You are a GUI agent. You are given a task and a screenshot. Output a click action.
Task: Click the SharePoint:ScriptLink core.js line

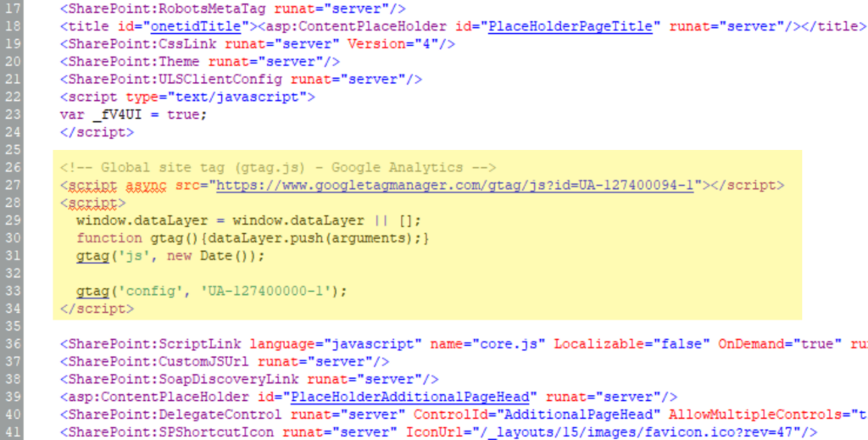coord(464,343)
